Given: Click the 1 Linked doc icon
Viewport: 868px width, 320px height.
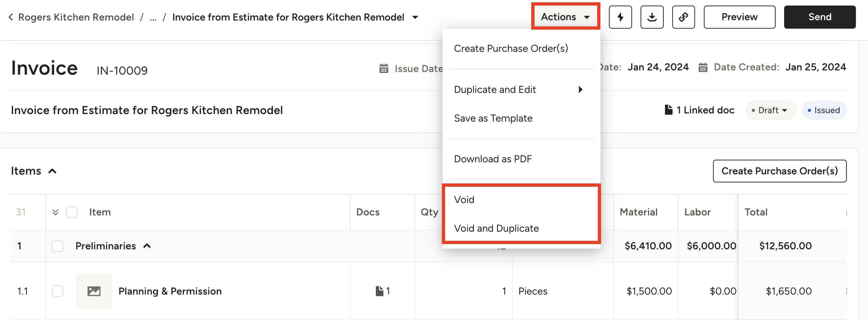Looking at the screenshot, I should 668,110.
